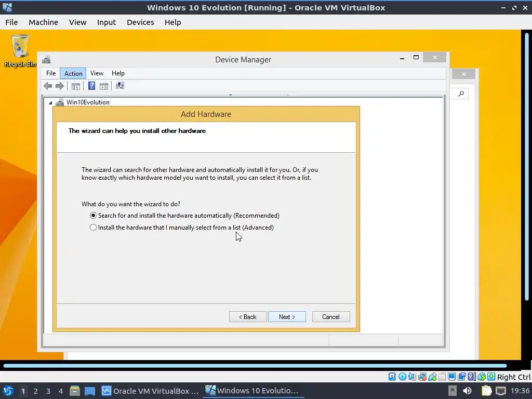Switch to workspace 4
Image resolution: width=532 pixels, height=399 pixels.
point(61,391)
